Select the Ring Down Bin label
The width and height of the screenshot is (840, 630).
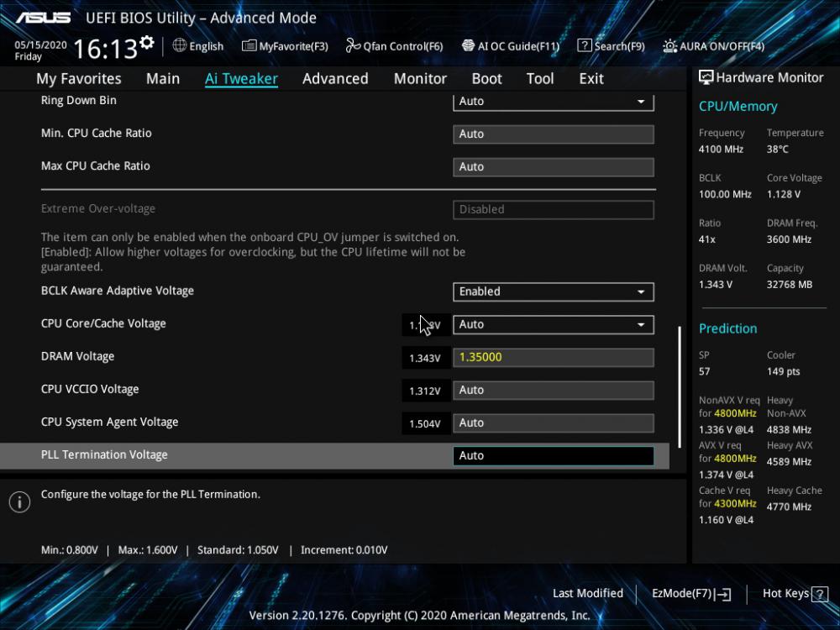click(x=79, y=100)
